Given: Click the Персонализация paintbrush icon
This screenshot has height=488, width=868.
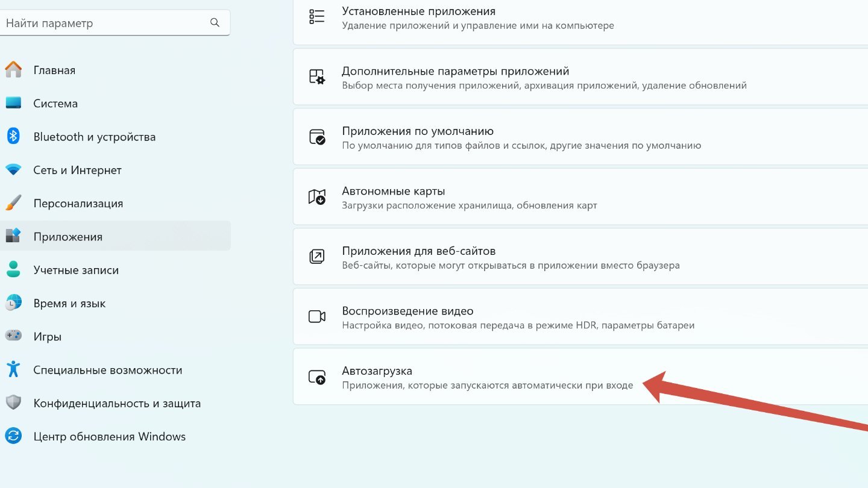Looking at the screenshot, I should tap(13, 203).
